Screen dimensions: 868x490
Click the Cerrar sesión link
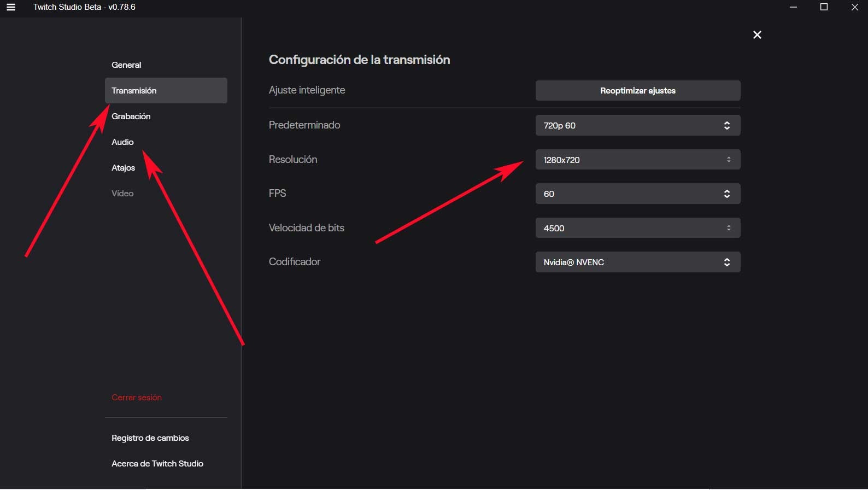pos(137,398)
